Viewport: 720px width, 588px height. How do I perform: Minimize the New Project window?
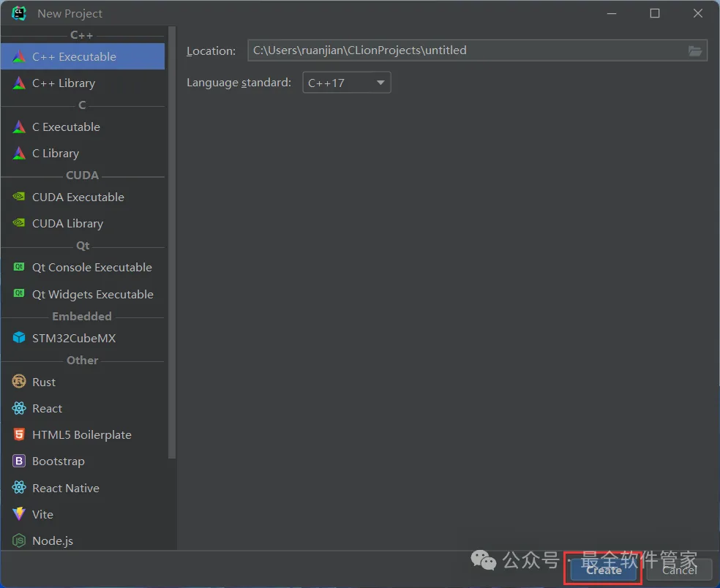[x=612, y=13]
